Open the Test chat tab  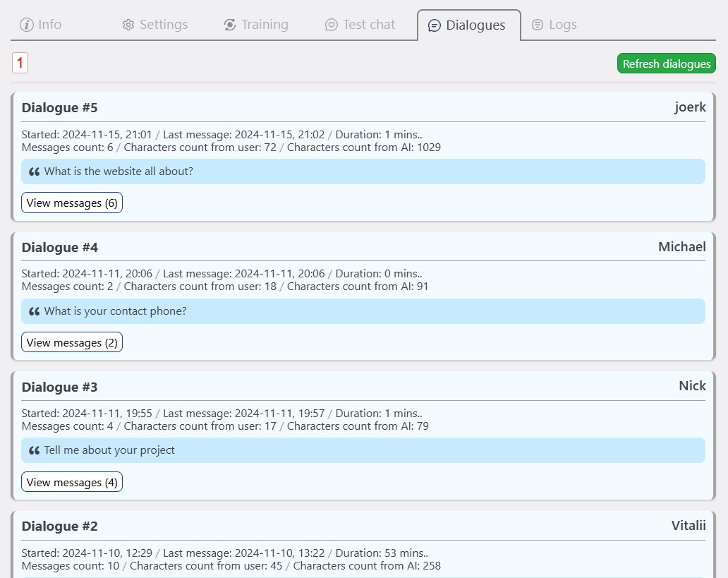360,25
